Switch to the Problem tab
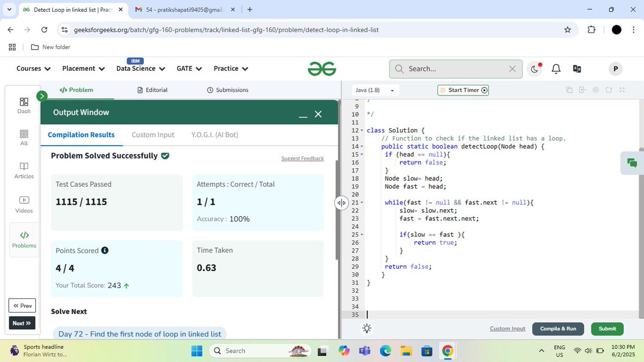 click(76, 90)
